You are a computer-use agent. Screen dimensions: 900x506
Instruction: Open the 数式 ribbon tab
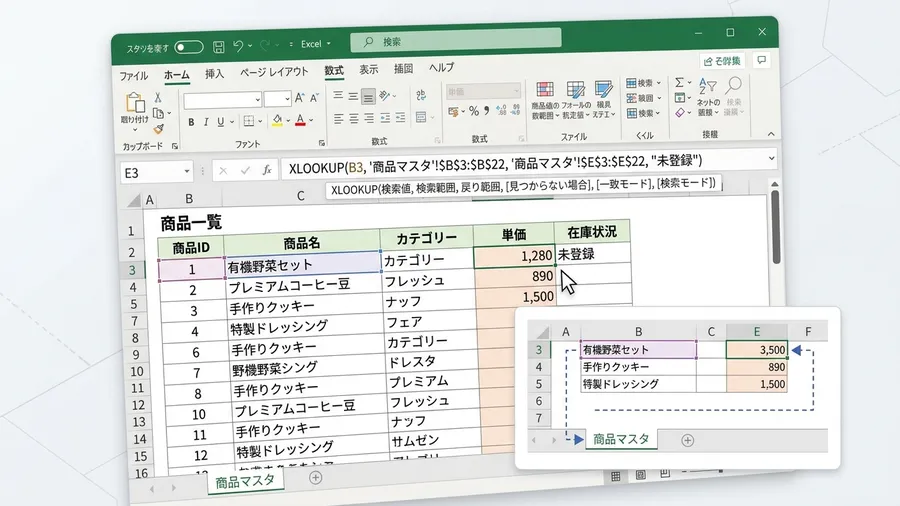click(x=334, y=71)
